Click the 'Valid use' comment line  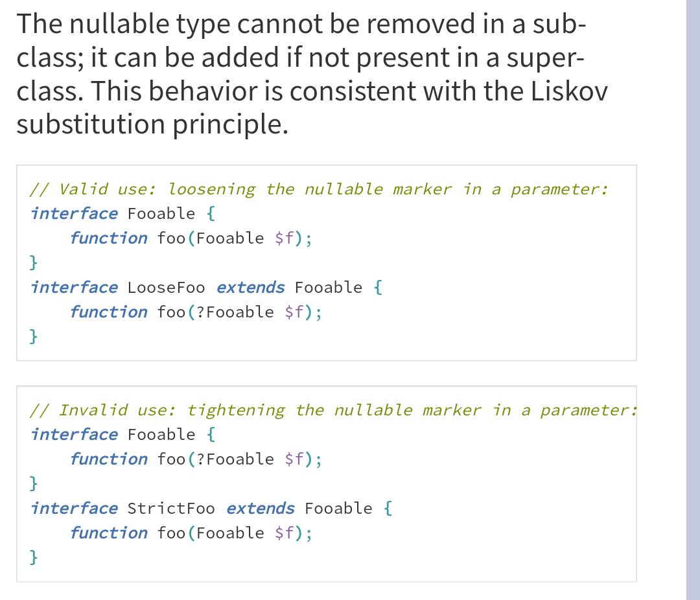[x=319, y=189]
